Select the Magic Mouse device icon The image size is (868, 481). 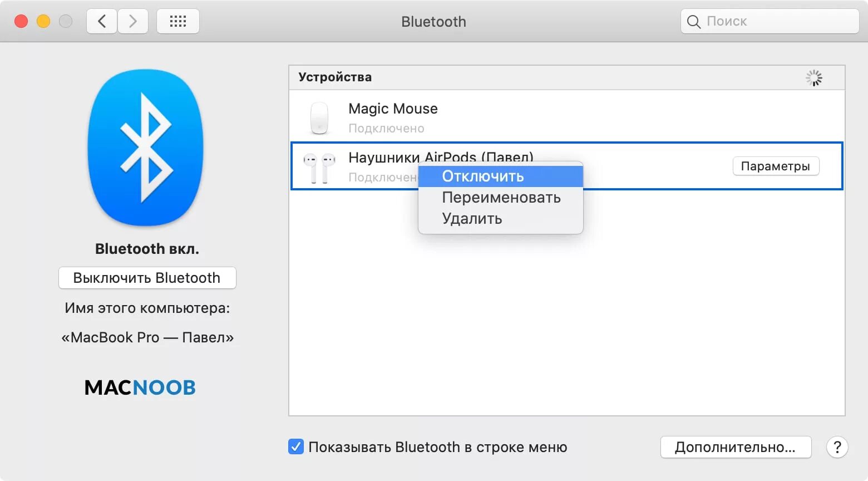(319, 117)
